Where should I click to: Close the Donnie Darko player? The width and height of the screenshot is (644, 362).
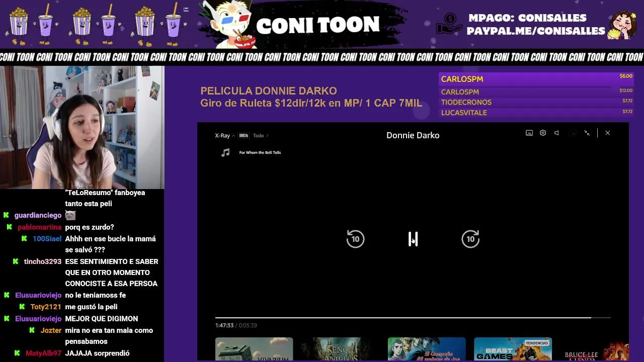[x=607, y=133]
